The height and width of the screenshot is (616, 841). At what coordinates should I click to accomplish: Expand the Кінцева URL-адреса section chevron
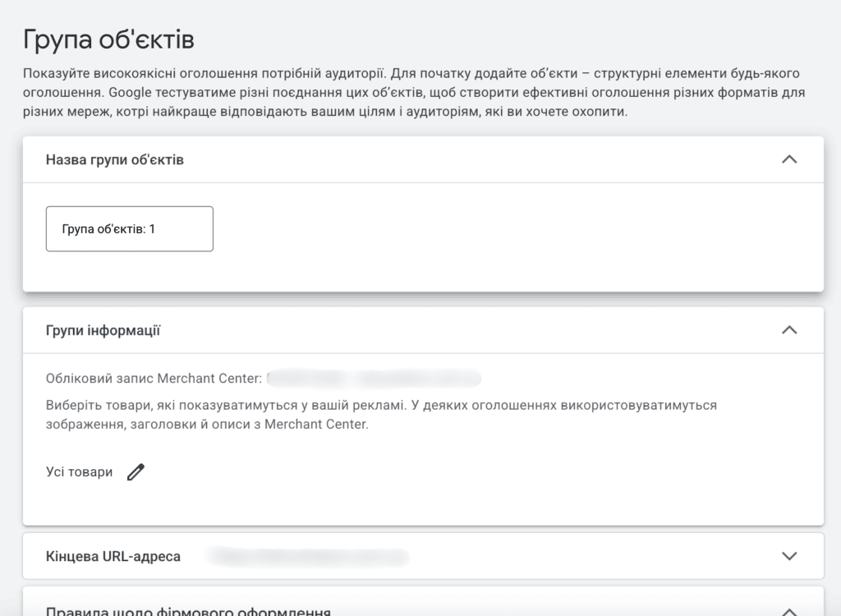coord(789,556)
